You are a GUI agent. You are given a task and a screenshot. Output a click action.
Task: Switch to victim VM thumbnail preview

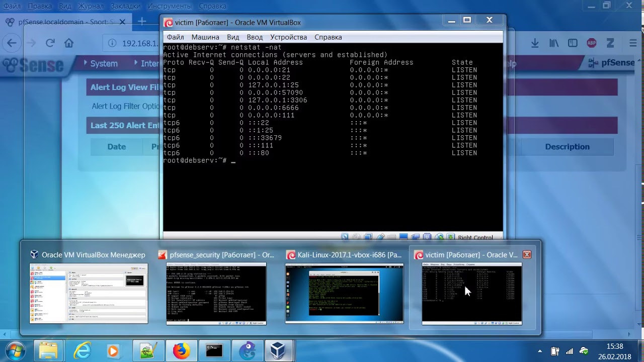pos(472,294)
